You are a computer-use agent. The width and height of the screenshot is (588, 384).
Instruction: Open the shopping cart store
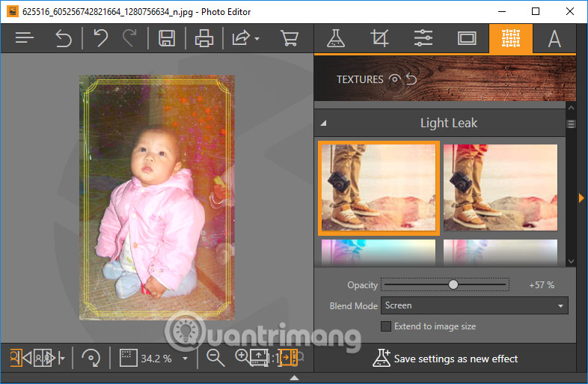tap(289, 38)
